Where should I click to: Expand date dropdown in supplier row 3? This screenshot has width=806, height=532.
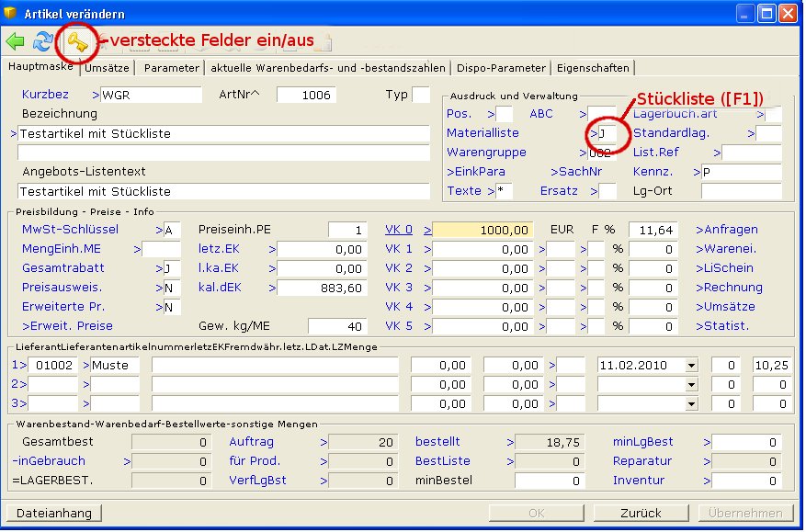(x=691, y=403)
